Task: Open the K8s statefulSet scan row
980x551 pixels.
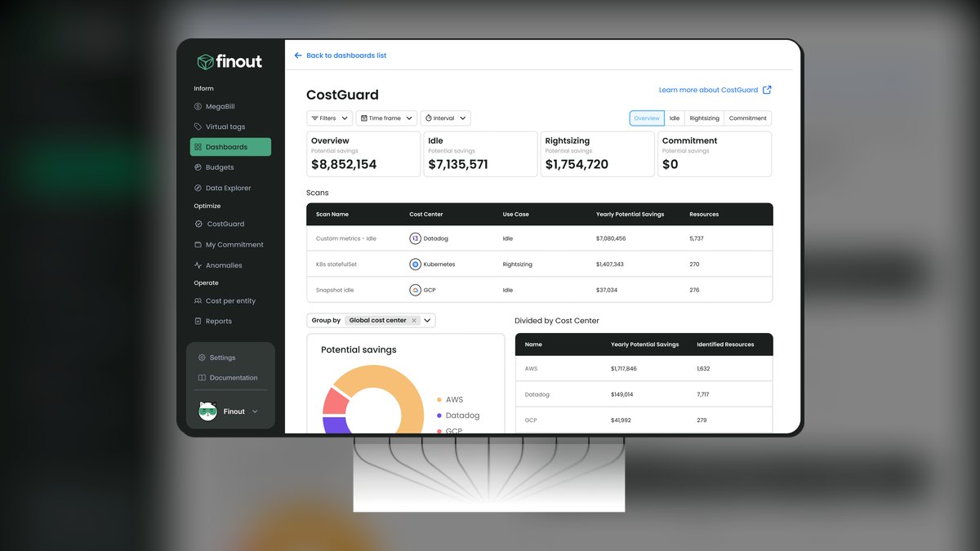Action: pyautogui.click(x=539, y=264)
